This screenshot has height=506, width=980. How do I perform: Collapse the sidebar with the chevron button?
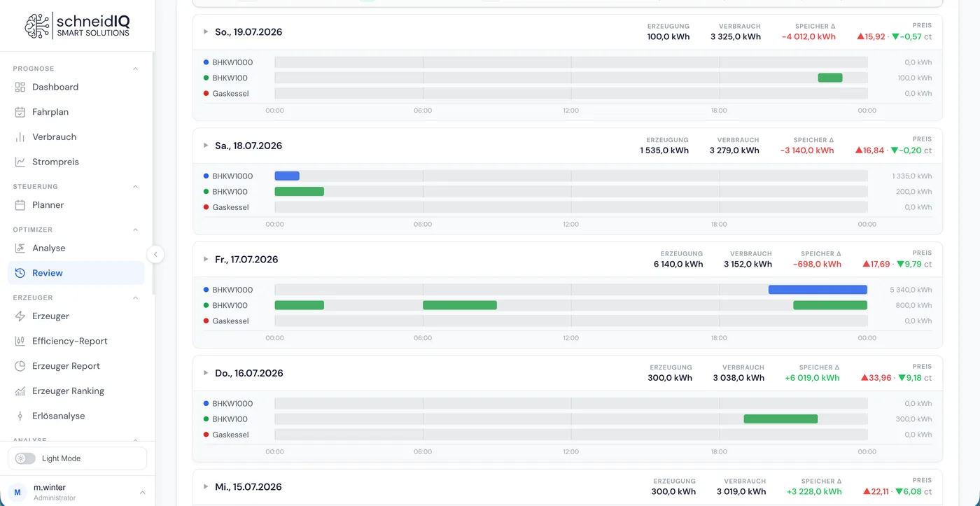click(x=155, y=254)
